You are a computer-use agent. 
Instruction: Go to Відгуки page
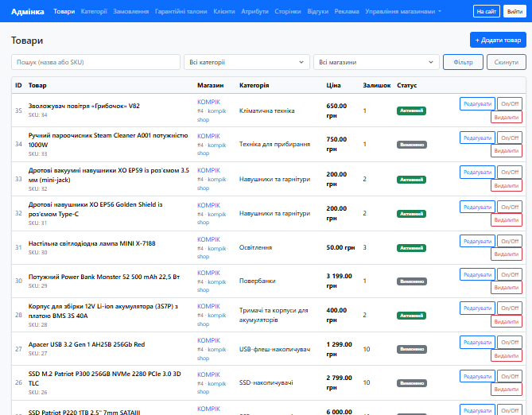click(x=318, y=11)
